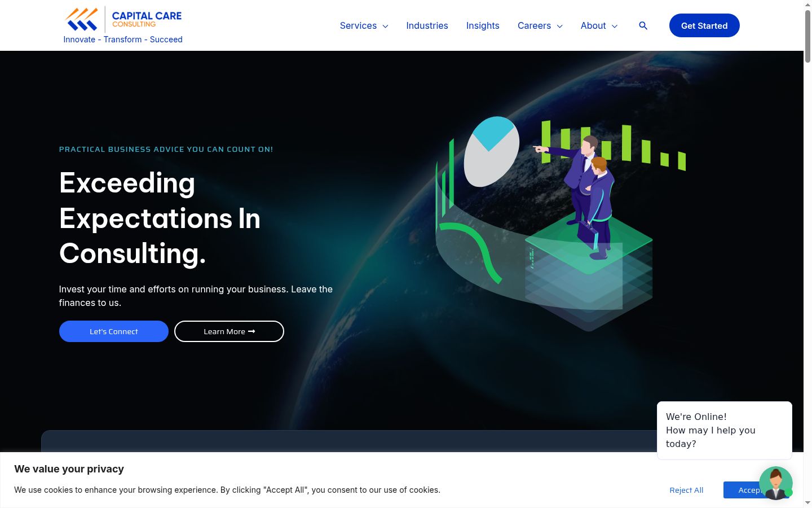Click the 'Innovate - Transform - Succeed' tagline
The image size is (812, 508).
123,40
